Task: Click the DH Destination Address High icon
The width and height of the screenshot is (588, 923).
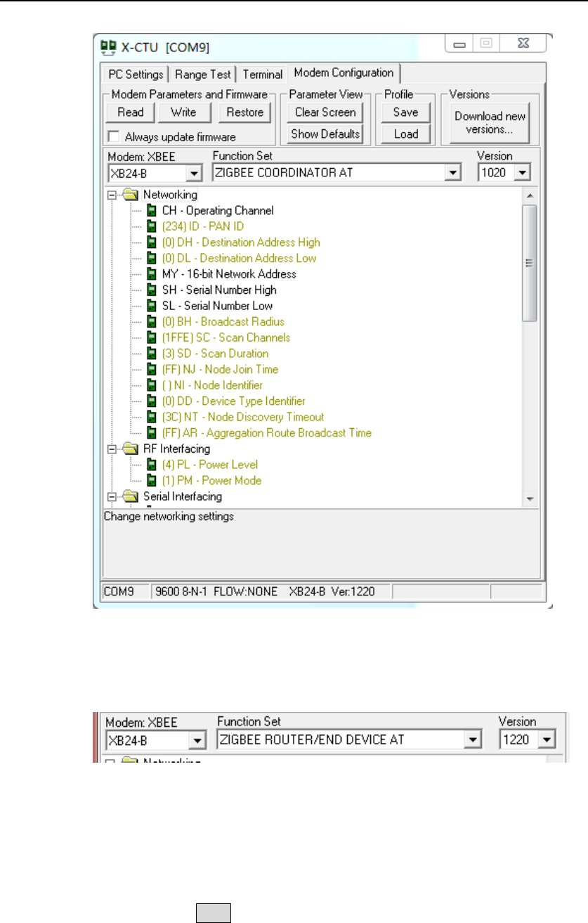Action: (x=151, y=243)
